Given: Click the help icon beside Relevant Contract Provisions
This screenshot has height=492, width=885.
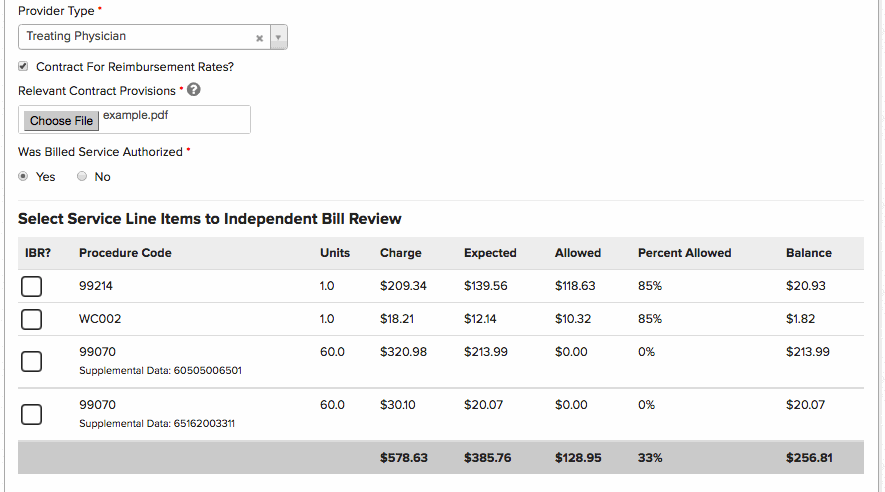Looking at the screenshot, I should [x=194, y=90].
